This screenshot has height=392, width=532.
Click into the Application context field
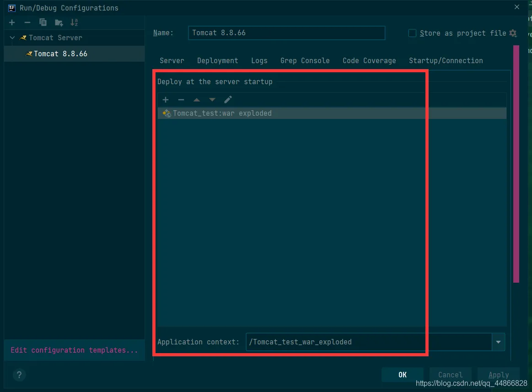[369, 342]
